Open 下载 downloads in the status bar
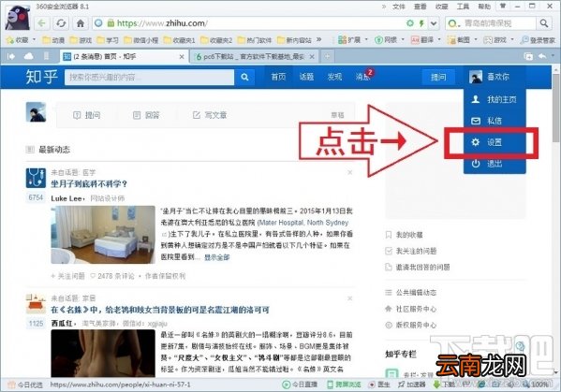561x392 pixels. [x=444, y=385]
